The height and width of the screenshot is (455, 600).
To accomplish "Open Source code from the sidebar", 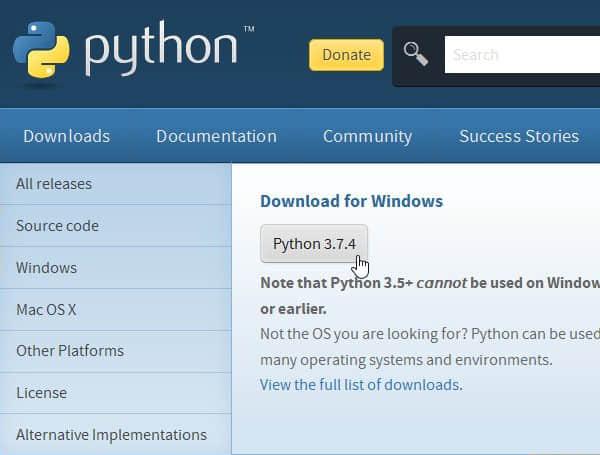I will pyautogui.click(x=57, y=226).
